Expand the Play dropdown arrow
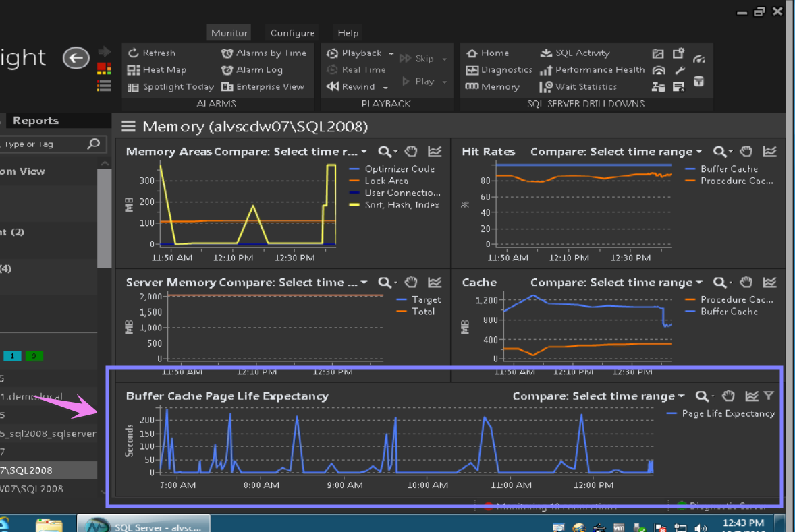Viewport: 795px width, 532px height. pyautogui.click(x=445, y=82)
